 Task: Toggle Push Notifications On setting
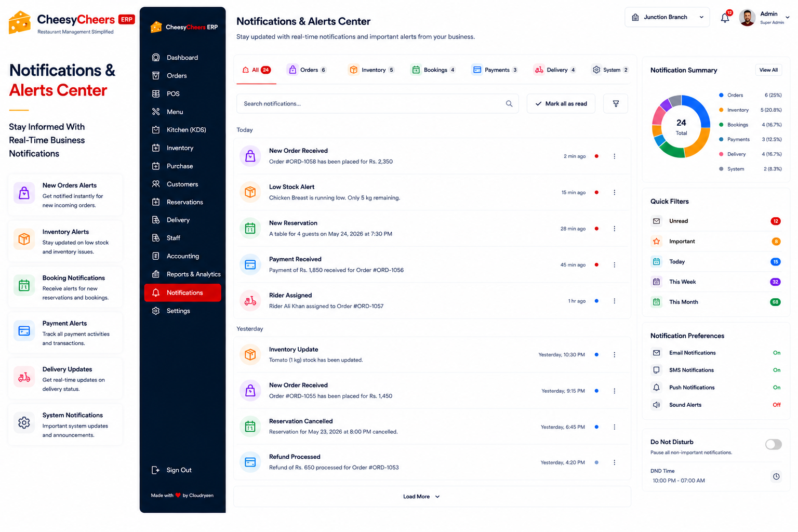coord(776,388)
